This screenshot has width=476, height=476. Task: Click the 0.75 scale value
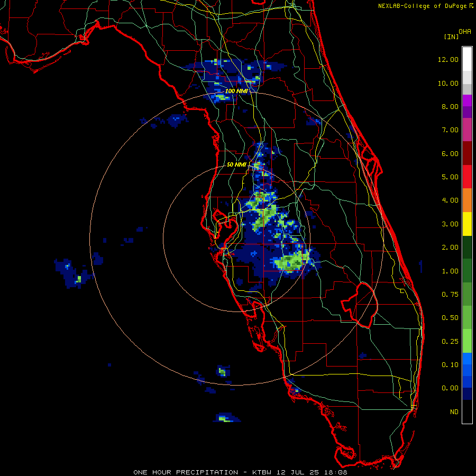click(x=450, y=295)
